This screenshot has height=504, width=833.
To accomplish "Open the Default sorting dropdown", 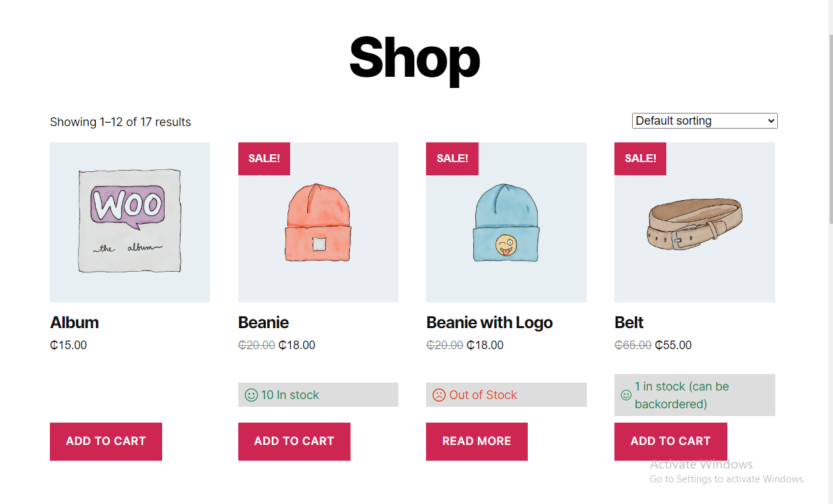I will pos(704,121).
